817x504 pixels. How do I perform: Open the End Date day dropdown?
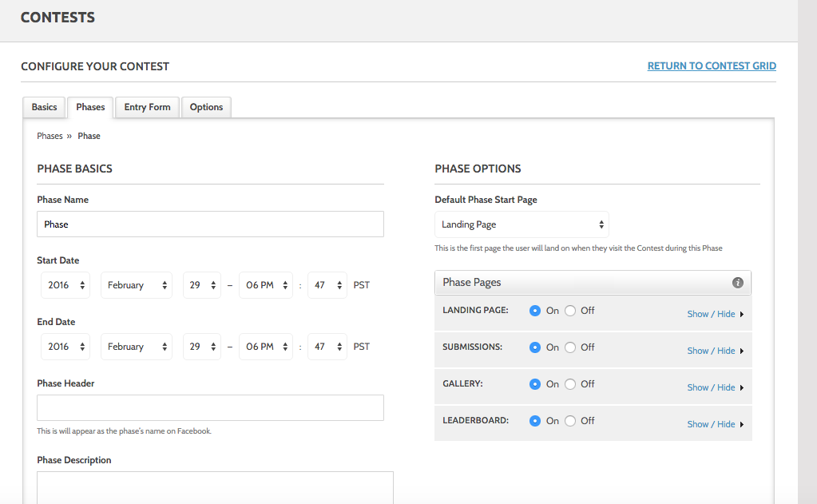(x=201, y=347)
